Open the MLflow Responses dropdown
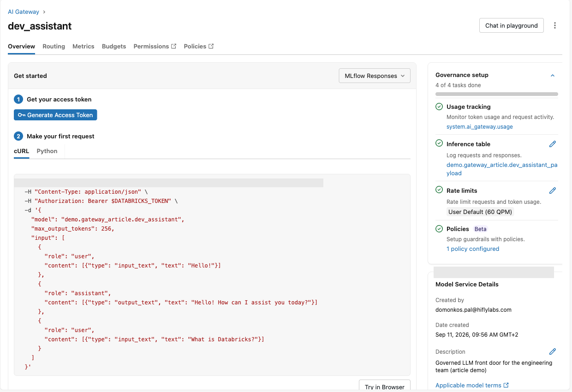 point(375,76)
